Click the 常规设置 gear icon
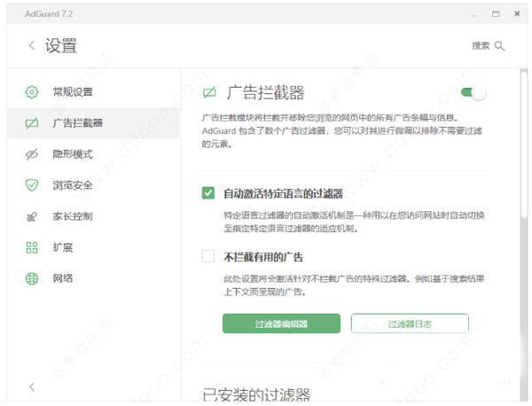The width and height of the screenshot is (532, 406). (32, 92)
